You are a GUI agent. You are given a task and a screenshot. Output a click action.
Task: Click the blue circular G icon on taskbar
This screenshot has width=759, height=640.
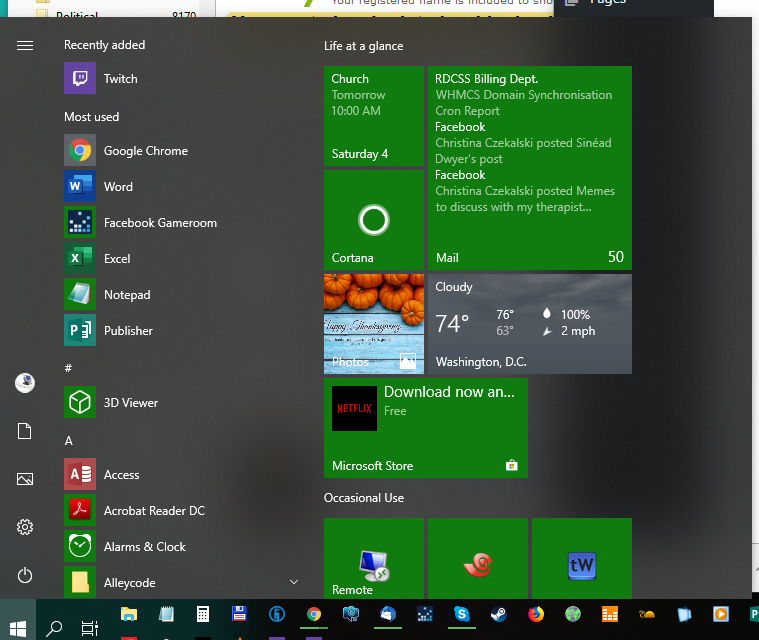(x=277, y=614)
